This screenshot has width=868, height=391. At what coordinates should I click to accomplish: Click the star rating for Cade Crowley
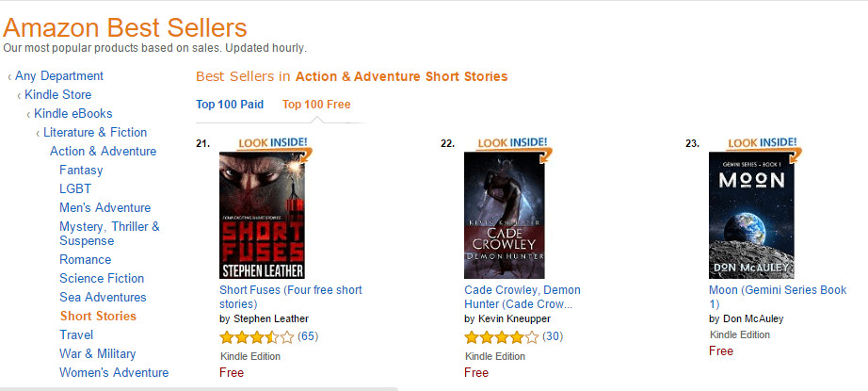[501, 336]
